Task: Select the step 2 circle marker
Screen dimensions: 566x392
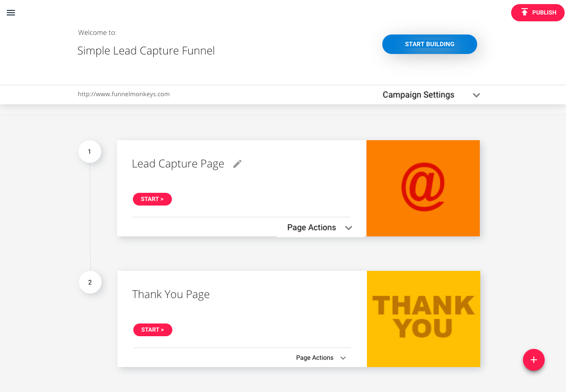Action: tap(90, 282)
